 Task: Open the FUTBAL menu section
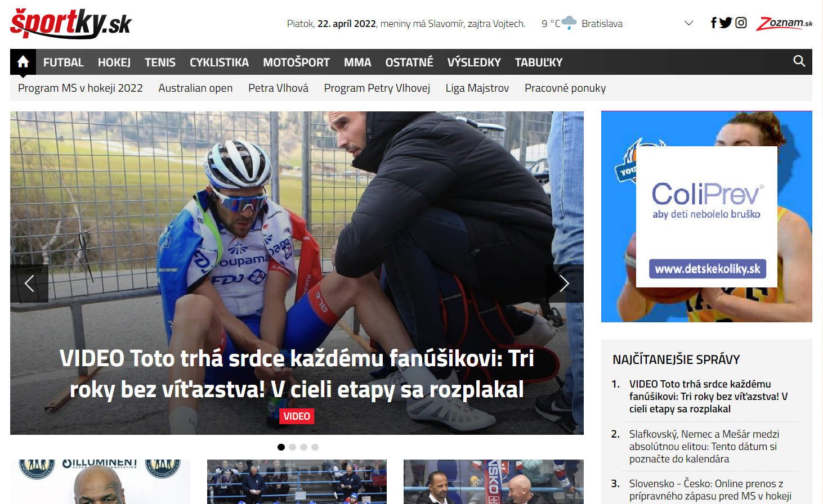coord(63,62)
